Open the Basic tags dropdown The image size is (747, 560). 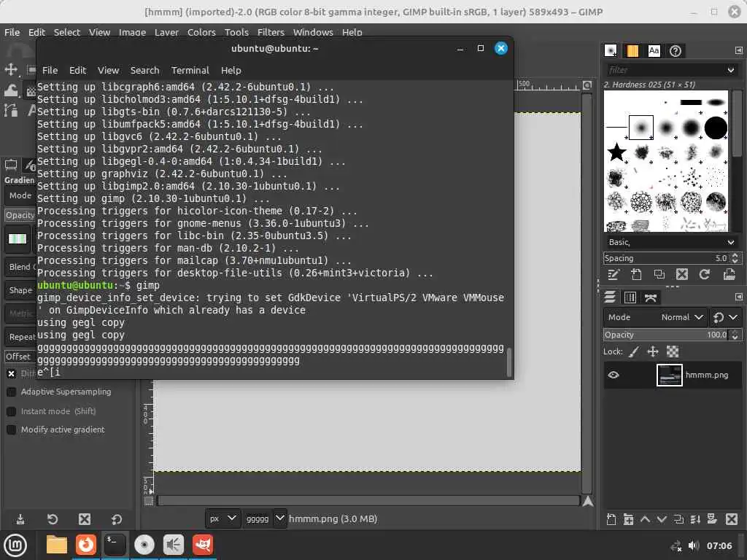(671, 242)
